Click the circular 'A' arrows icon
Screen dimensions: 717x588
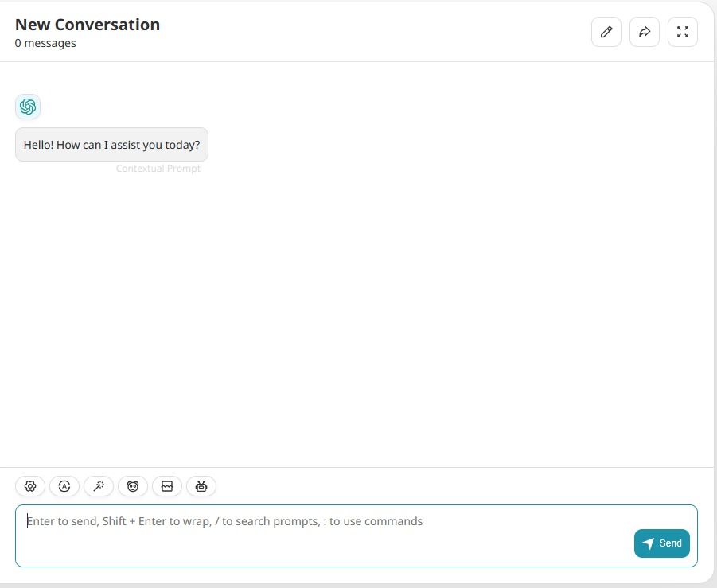click(x=64, y=486)
